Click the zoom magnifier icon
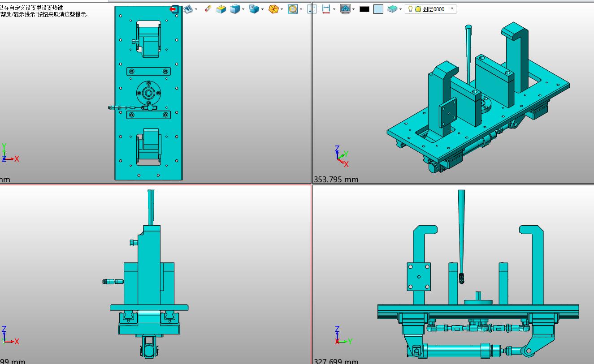Image resolution: width=594 pixels, height=364 pixels. (293, 9)
